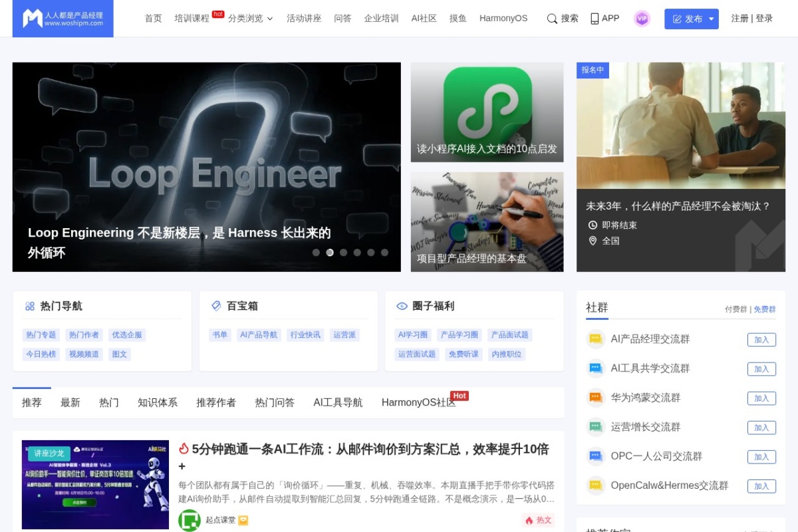This screenshot has width=798, height=532.
Task: Switch to the 热门 tab
Action: [x=109, y=402]
